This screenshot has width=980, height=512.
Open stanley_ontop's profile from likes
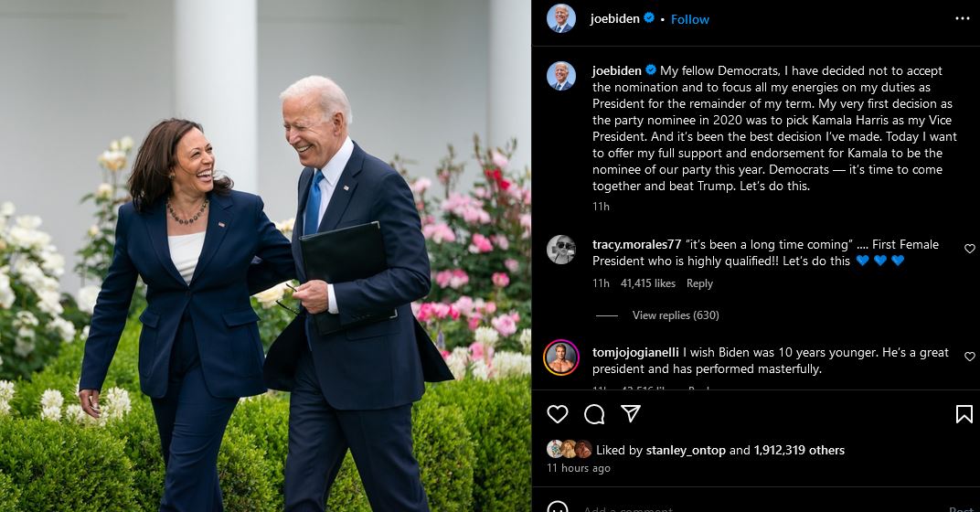point(686,450)
